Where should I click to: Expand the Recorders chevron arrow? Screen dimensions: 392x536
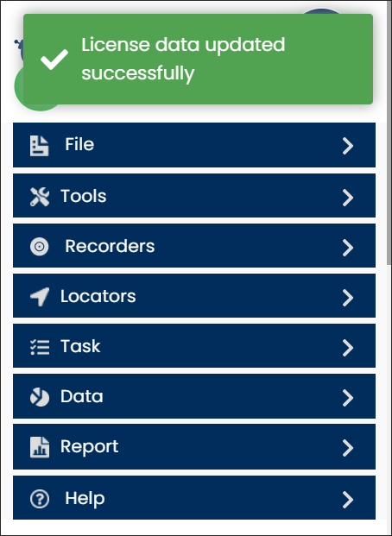coord(348,248)
